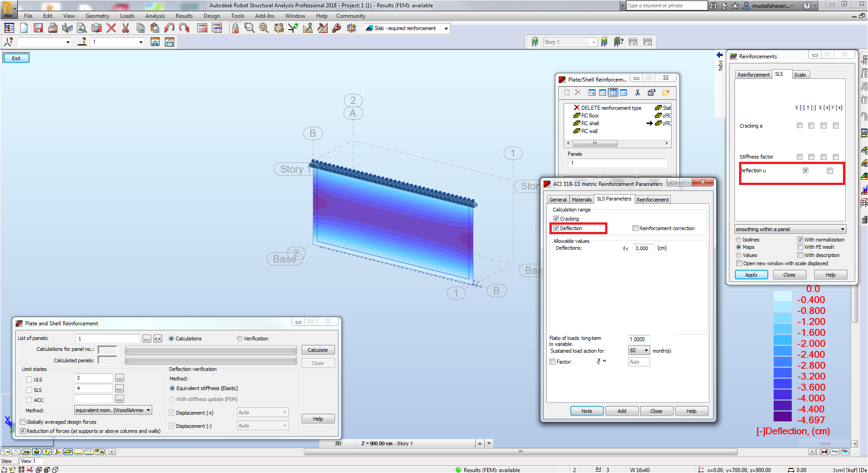This screenshot has height=473, width=868.
Task: Open the Geometry menu
Action: (x=97, y=15)
